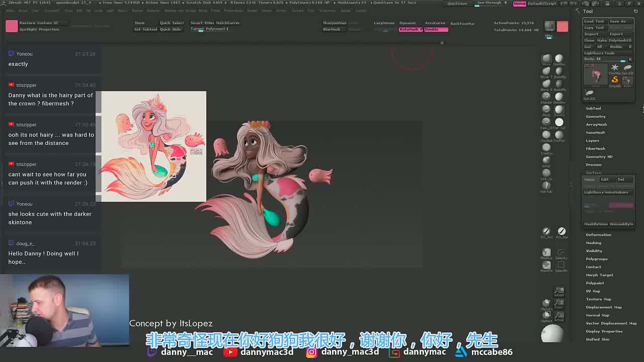The width and height of the screenshot is (644, 362).
Task: Select the ClipCurve brush icon
Action: point(546,303)
